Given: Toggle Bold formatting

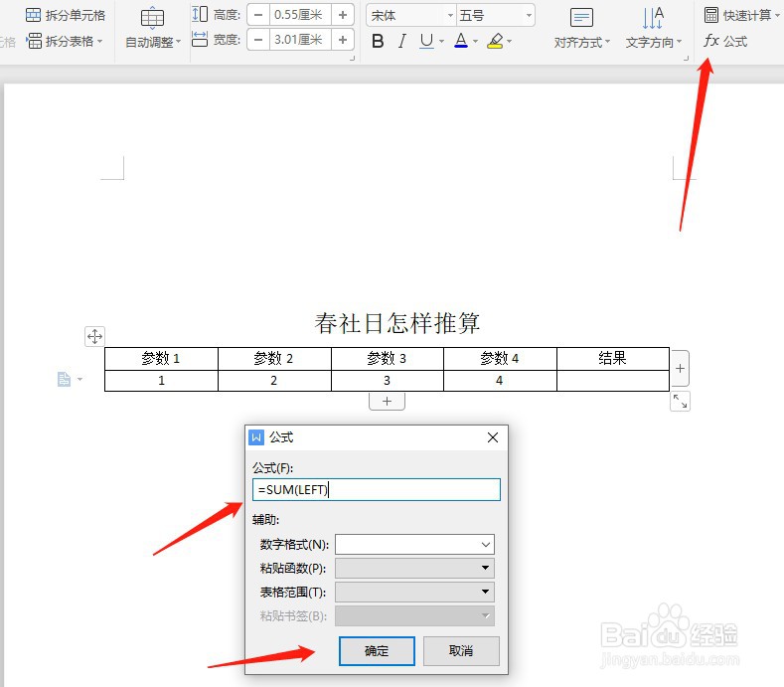Looking at the screenshot, I should click(x=378, y=41).
